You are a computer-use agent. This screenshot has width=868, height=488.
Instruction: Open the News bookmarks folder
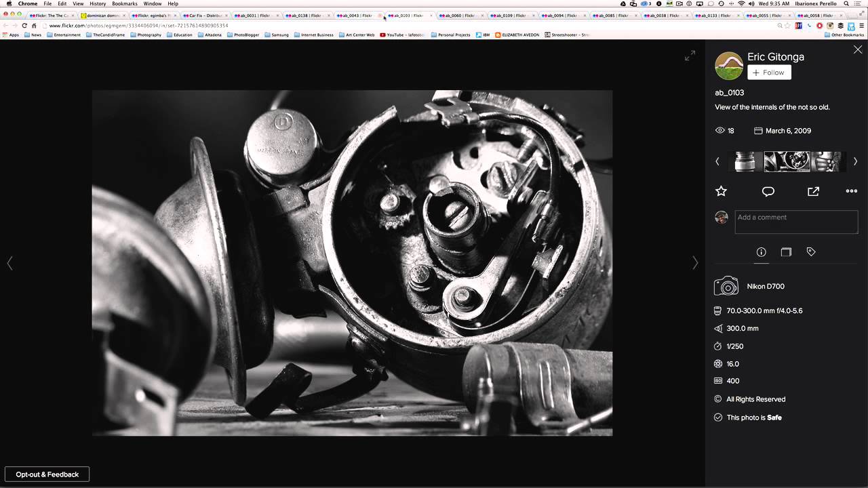(x=33, y=35)
